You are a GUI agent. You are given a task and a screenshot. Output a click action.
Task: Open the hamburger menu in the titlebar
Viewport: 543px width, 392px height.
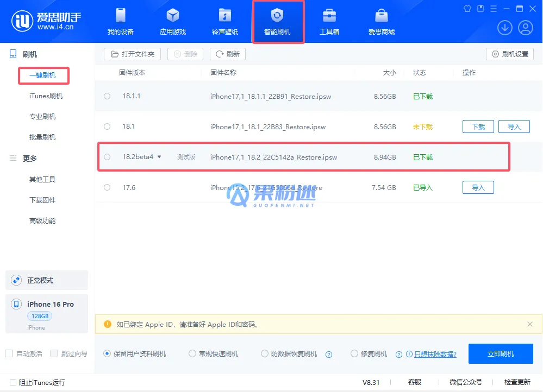494,9
